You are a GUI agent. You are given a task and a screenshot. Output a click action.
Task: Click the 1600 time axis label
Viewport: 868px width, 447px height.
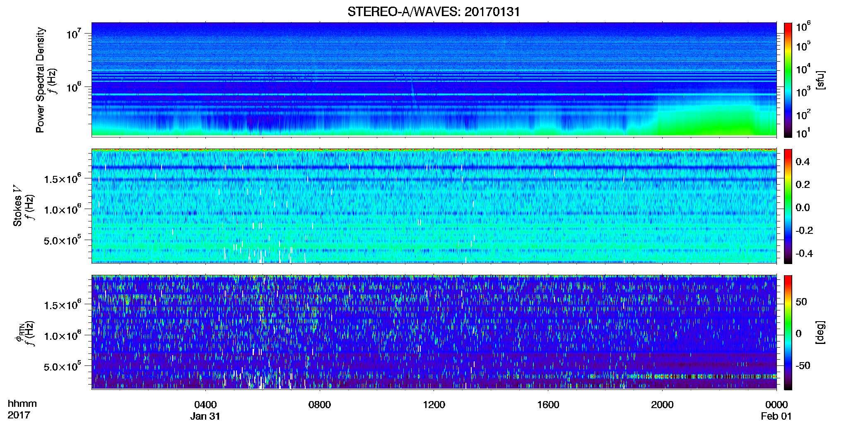coord(548,405)
